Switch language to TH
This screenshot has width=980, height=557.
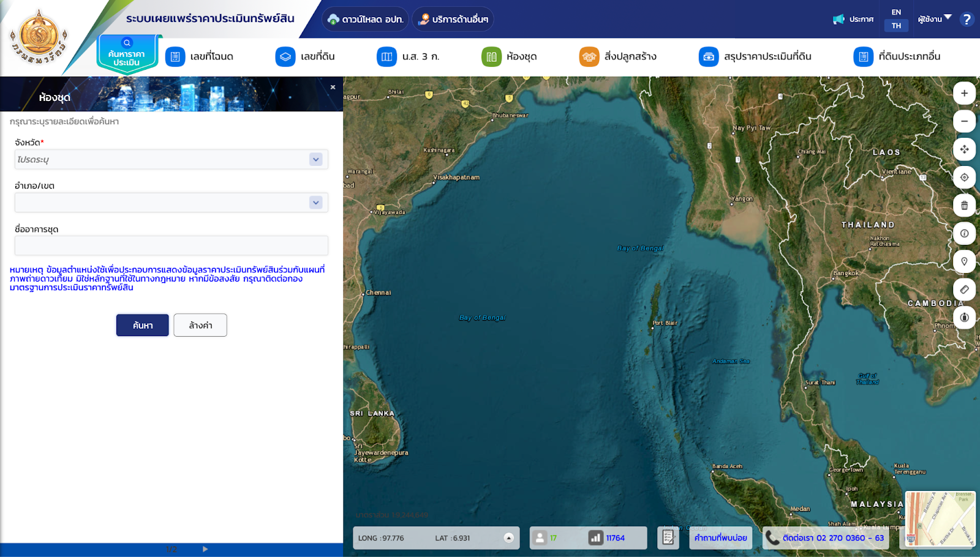coord(896,26)
